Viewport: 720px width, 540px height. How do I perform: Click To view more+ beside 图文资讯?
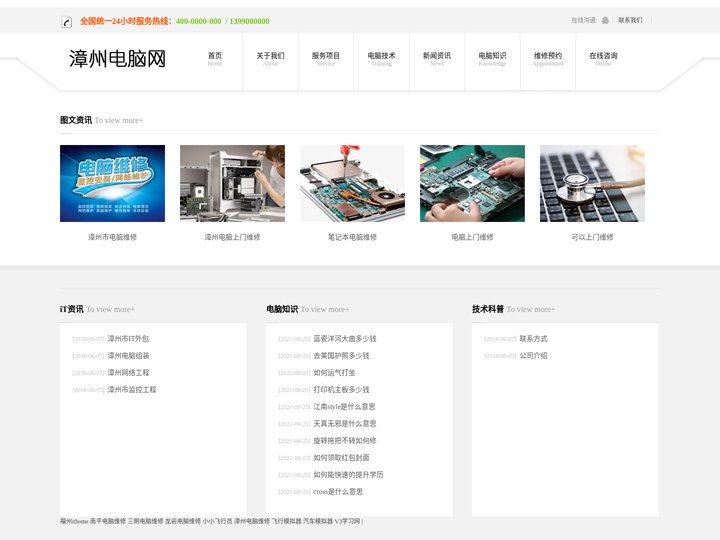click(118, 120)
